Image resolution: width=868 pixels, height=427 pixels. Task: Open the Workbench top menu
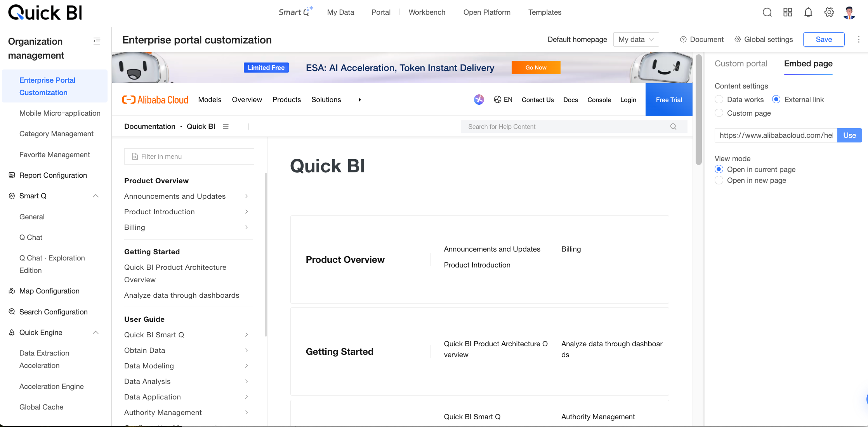pyautogui.click(x=427, y=12)
